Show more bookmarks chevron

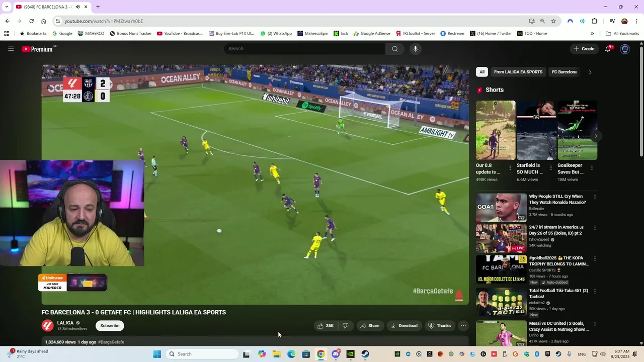(x=592, y=34)
